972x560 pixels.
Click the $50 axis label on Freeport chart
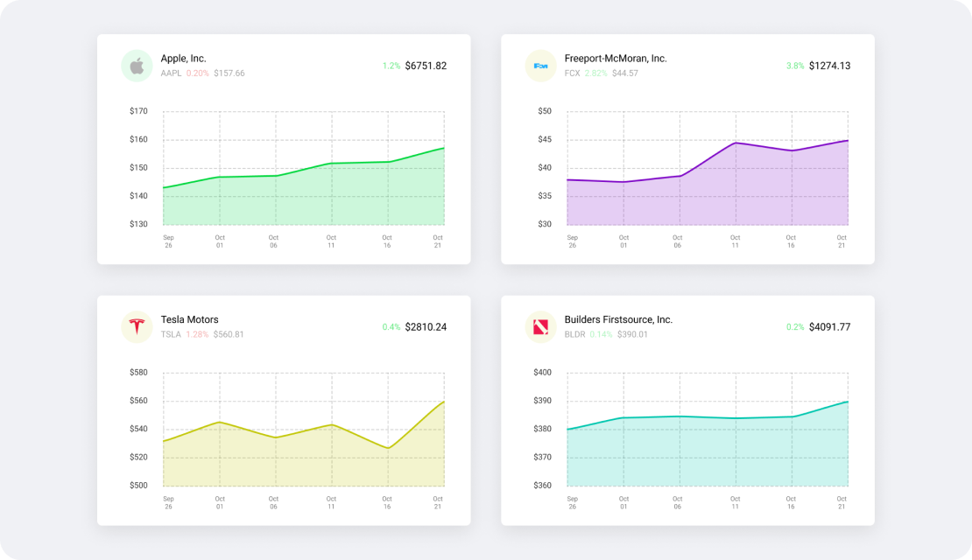click(545, 111)
